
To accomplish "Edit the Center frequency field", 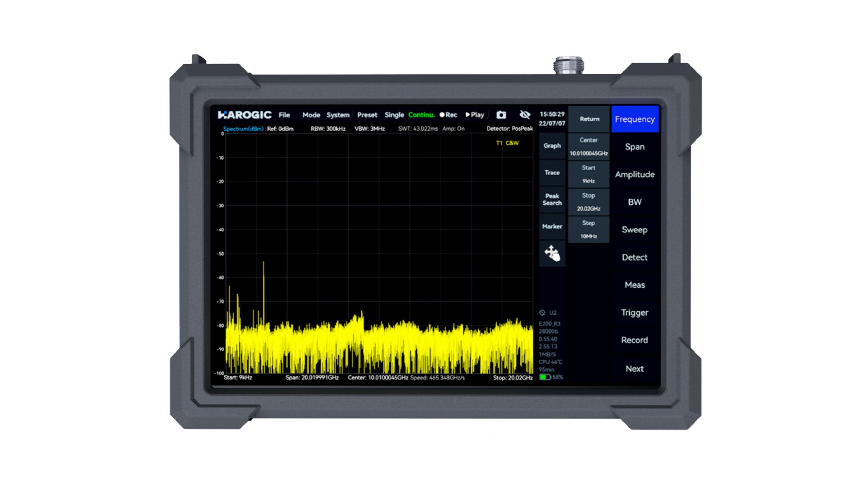I will (x=589, y=147).
